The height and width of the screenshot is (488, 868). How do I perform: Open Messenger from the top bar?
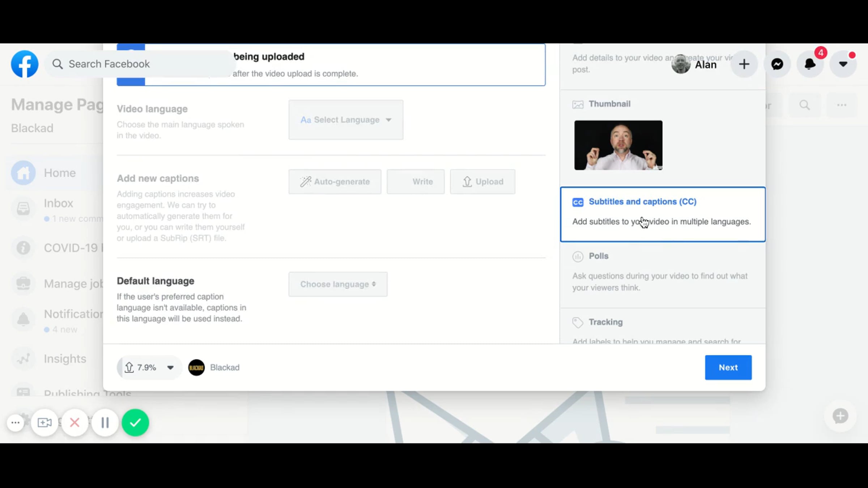click(777, 64)
